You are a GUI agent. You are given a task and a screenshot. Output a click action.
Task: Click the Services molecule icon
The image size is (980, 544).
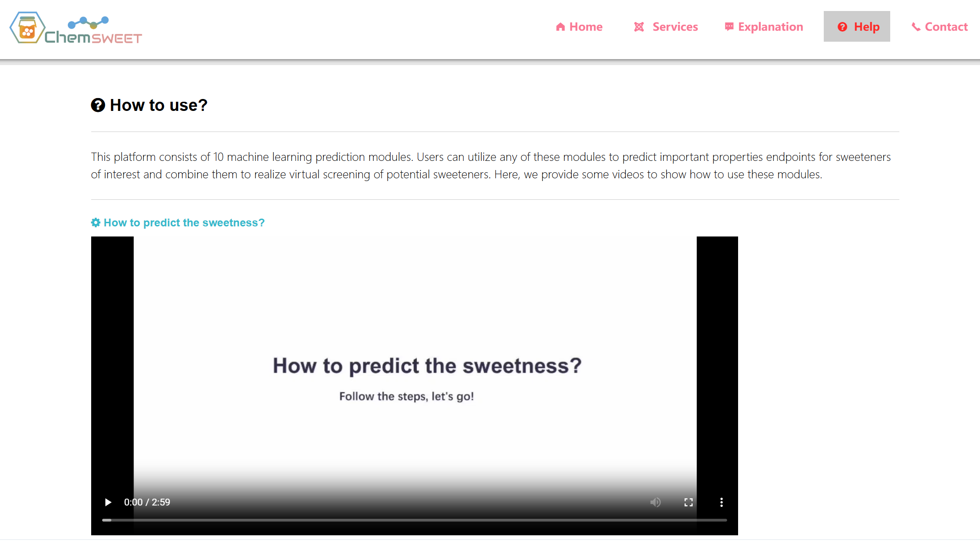point(639,27)
